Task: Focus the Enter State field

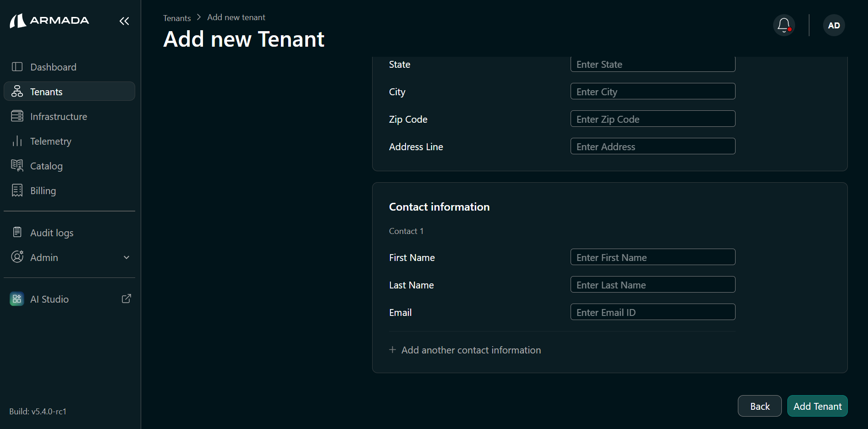Action: [653, 64]
